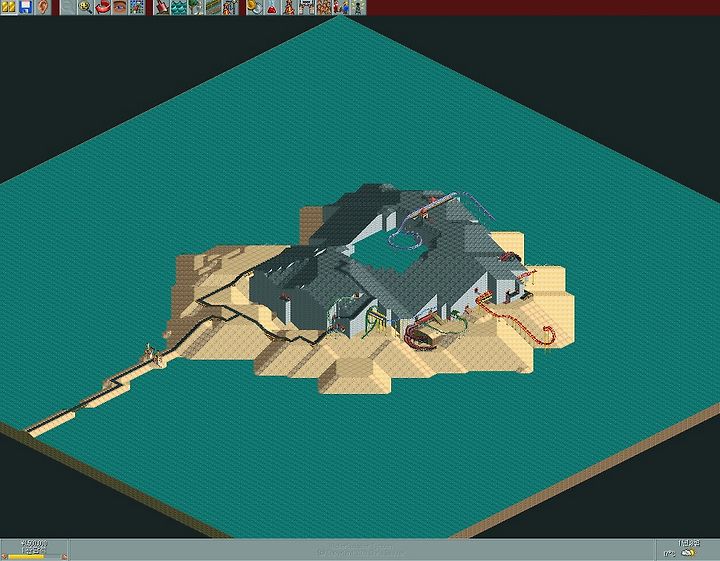Click the weather cloud icon in status bar
720x561 pixels.
(688, 553)
